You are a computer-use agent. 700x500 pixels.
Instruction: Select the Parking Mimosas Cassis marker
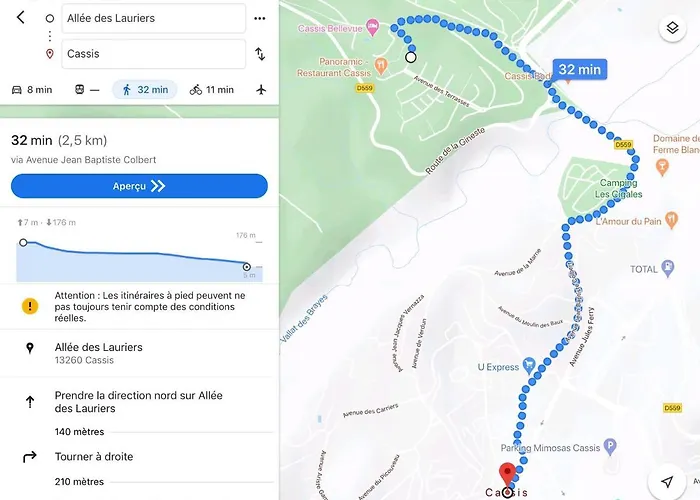pos(610,446)
